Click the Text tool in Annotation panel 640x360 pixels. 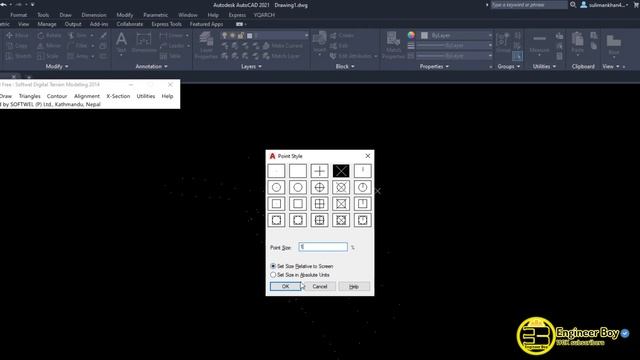tap(121, 42)
